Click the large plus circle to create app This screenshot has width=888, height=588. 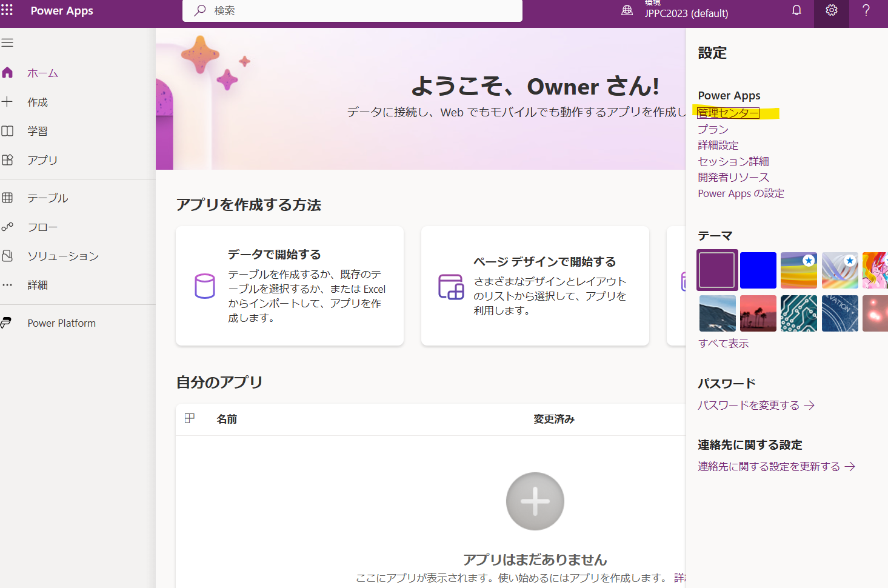535,501
